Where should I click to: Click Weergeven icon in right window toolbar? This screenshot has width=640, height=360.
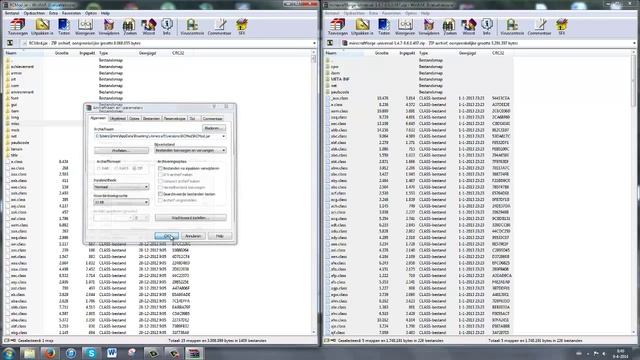(405, 27)
